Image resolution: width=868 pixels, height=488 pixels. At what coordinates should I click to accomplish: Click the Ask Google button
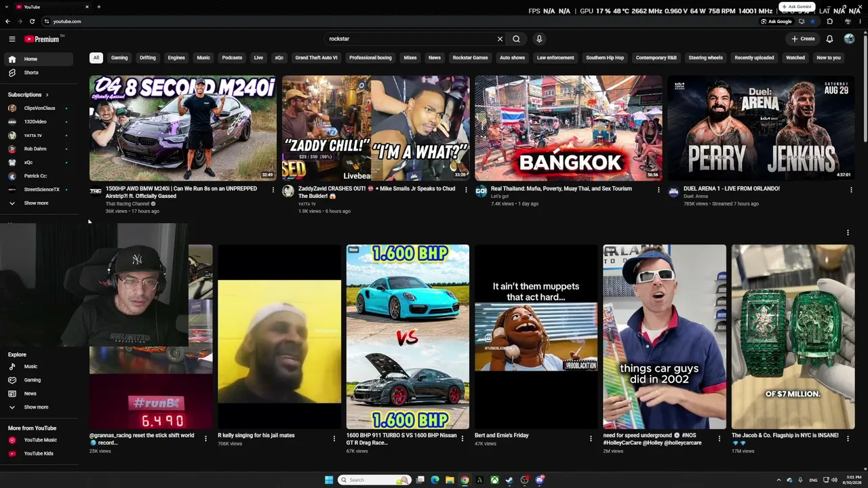click(776, 22)
